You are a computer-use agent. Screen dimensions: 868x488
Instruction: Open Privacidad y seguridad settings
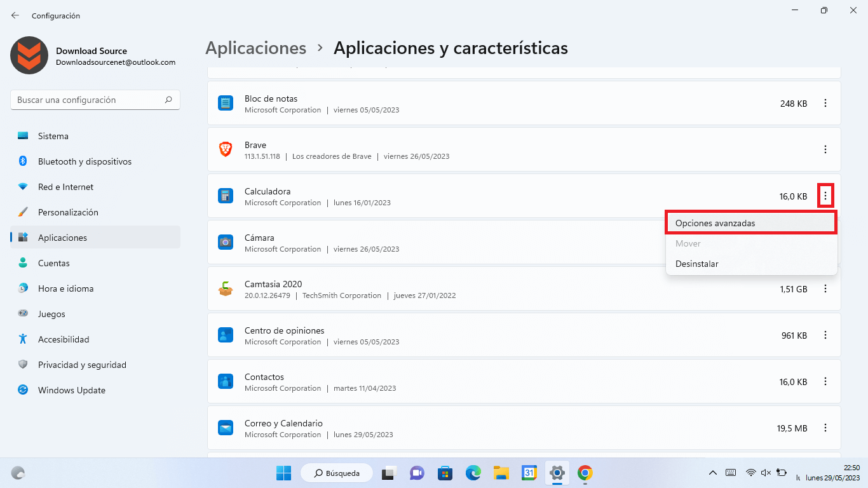(95, 365)
